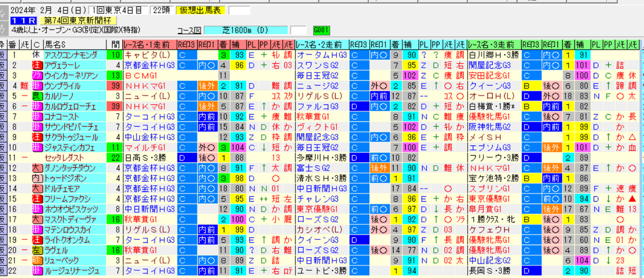Click the 1回東京4日目 meeting field

coord(118,10)
